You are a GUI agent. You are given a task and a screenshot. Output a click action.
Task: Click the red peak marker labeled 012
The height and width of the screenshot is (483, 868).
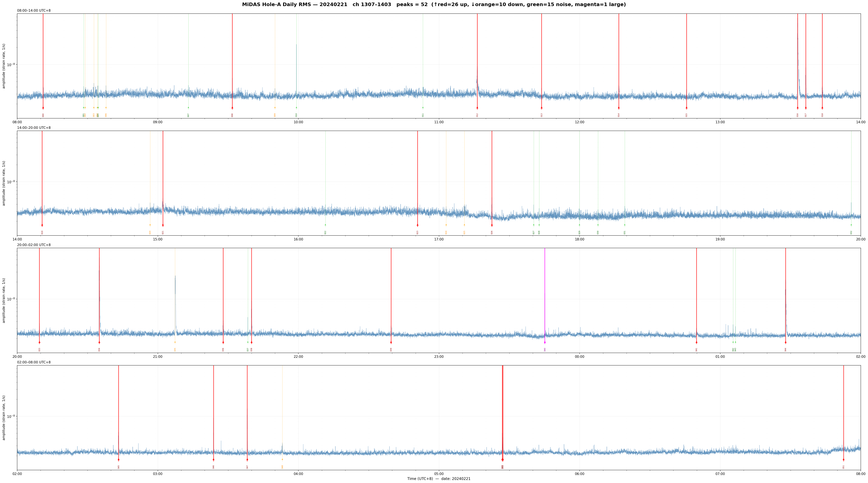(477, 108)
